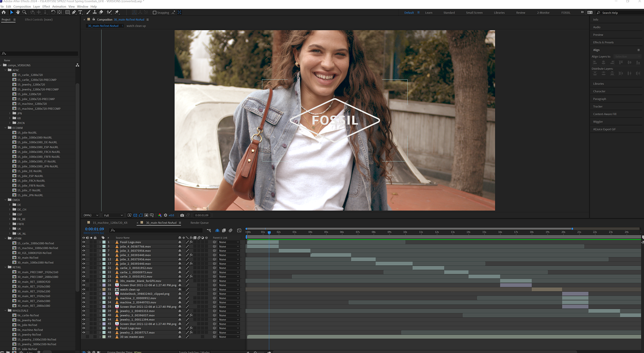Screen dimensions: 644x353
Task: Switch to the FOSSIL workspace
Action: pos(566,13)
